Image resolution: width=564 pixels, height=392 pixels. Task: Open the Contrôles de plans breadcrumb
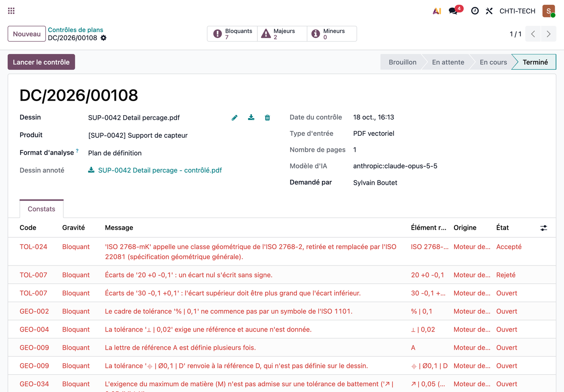coord(75,30)
